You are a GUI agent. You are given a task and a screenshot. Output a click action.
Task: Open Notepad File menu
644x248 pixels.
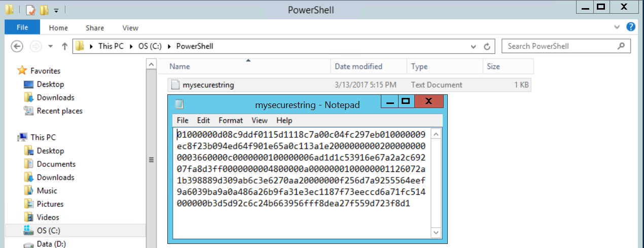coord(183,120)
